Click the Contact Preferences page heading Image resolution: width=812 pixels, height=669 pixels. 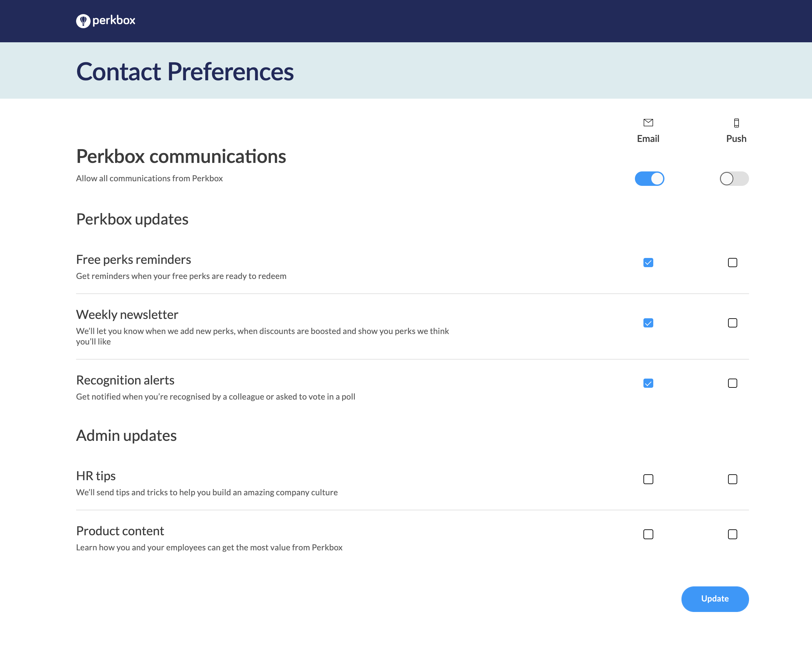[x=185, y=72]
